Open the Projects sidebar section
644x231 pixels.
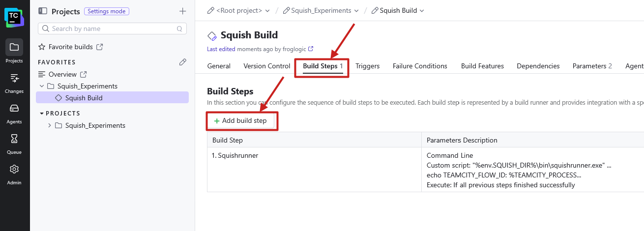point(14,51)
